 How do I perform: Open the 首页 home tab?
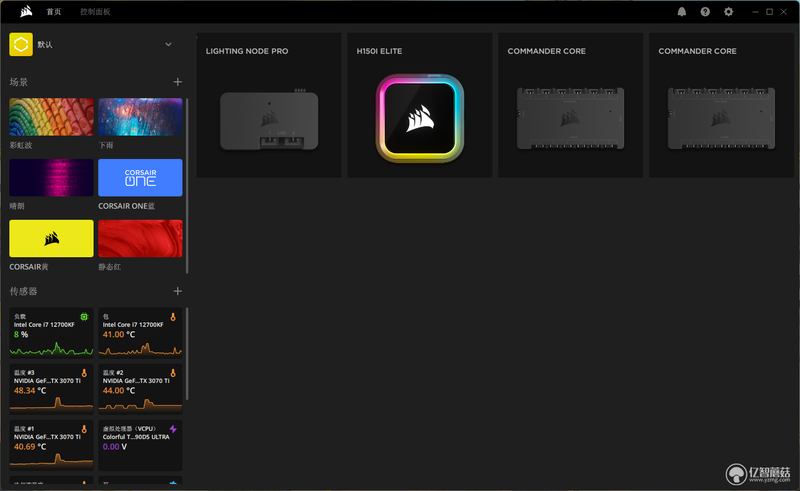pos(54,12)
